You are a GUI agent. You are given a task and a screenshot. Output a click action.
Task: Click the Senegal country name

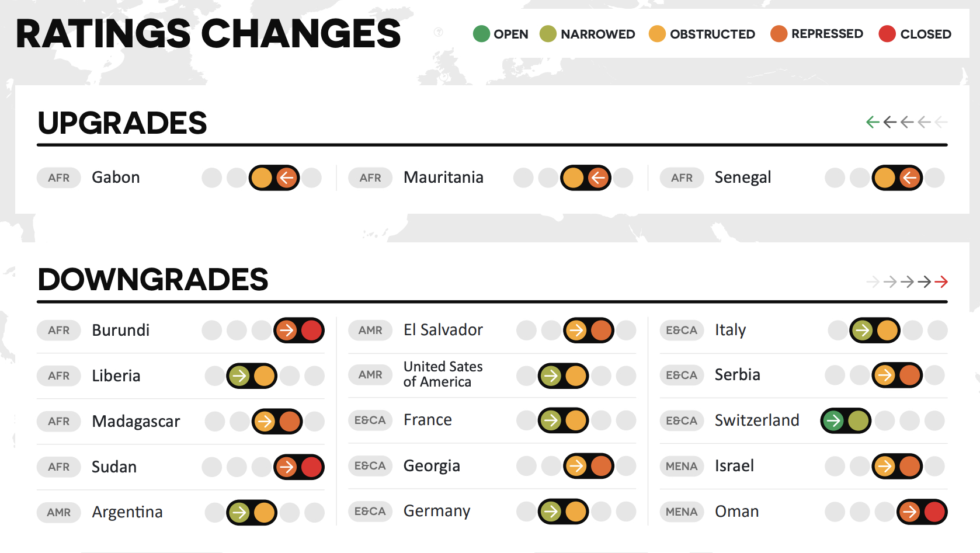point(742,178)
